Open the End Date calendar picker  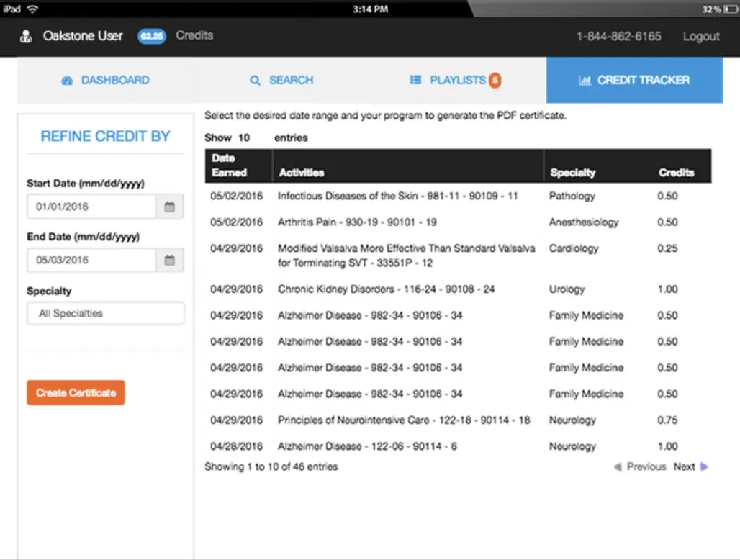(169, 260)
